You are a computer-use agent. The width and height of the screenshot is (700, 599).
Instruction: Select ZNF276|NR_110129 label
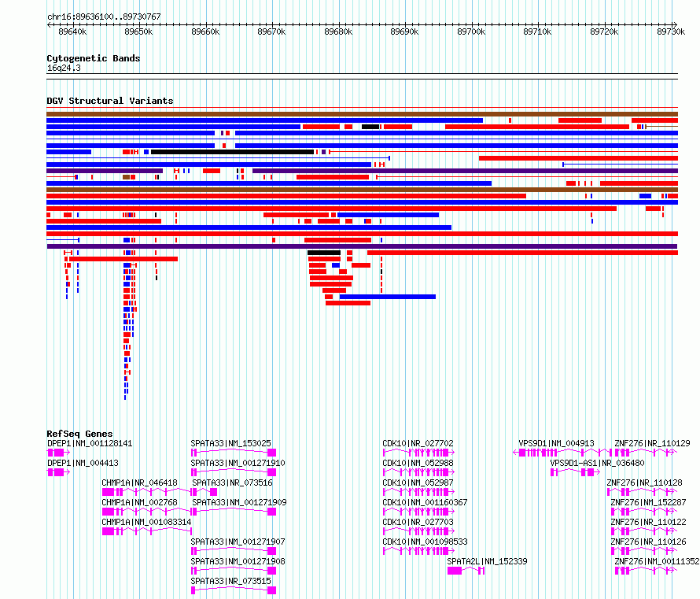(652, 444)
